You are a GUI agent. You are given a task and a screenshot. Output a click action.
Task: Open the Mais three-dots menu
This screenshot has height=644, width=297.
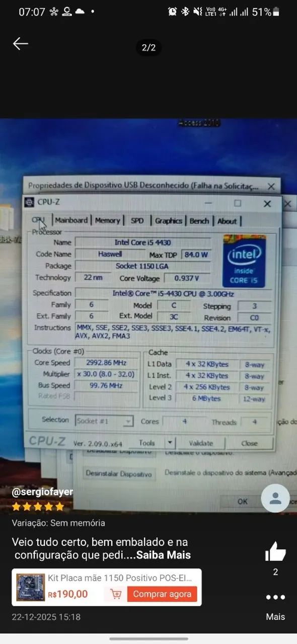(275, 597)
